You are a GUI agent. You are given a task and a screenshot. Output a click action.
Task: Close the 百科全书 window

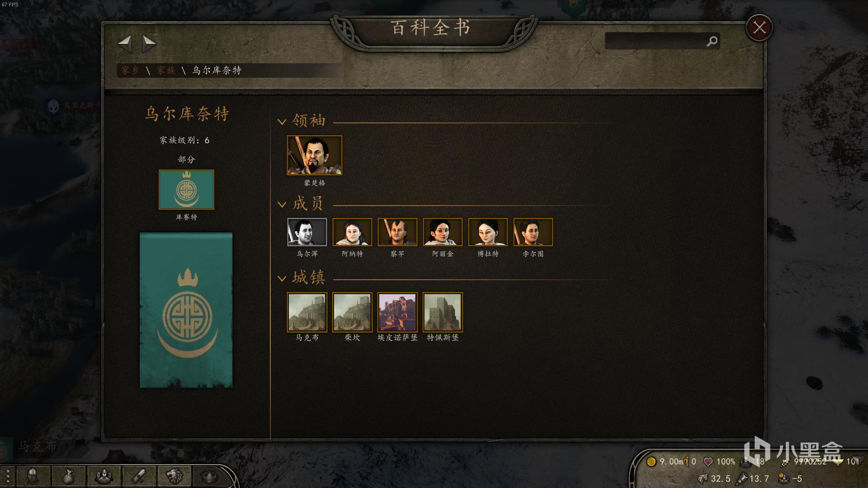[759, 28]
